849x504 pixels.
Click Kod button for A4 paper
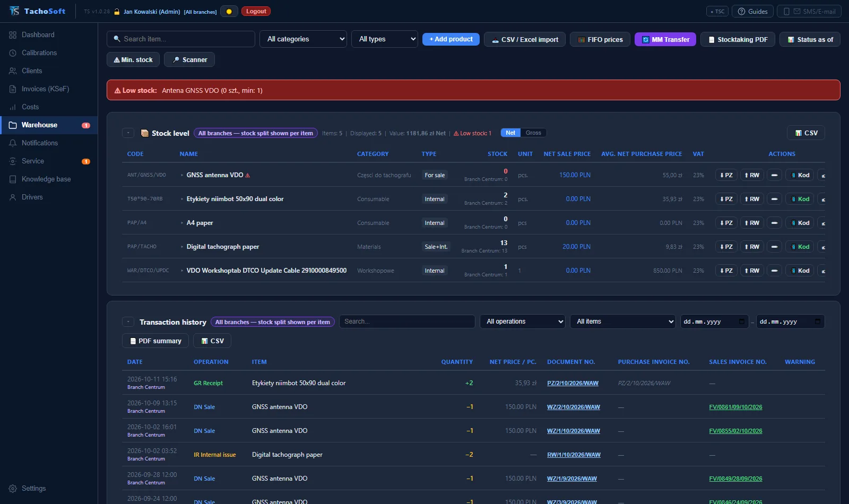click(x=800, y=223)
